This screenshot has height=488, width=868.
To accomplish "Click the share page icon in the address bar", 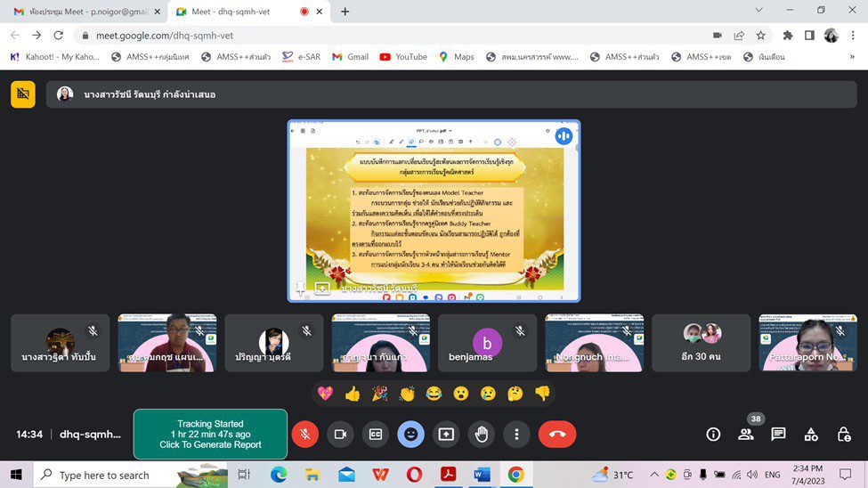I will pyautogui.click(x=739, y=36).
